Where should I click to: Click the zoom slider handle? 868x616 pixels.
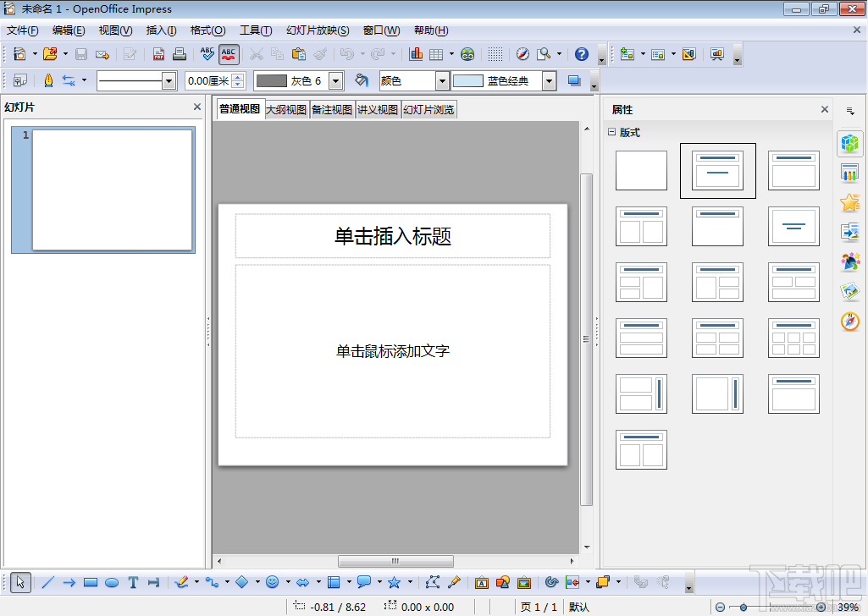pos(744,608)
